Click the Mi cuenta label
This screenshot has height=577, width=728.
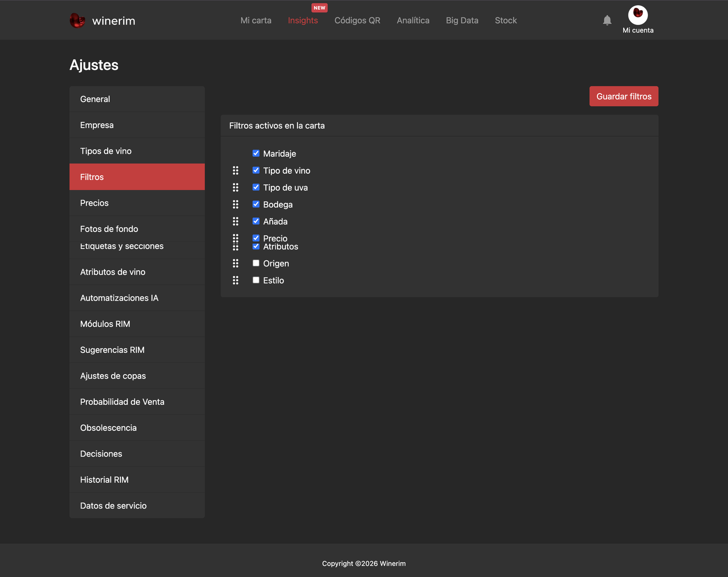pos(638,30)
